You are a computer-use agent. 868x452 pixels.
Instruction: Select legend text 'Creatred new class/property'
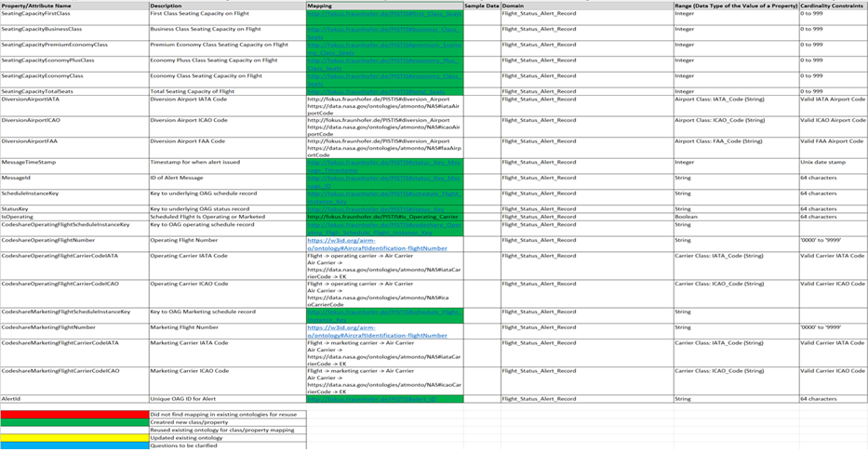(228, 422)
